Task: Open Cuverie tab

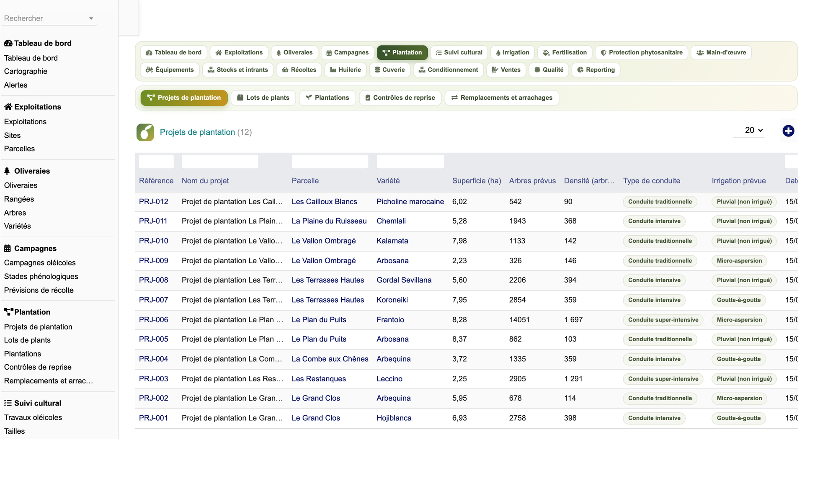Action: [390, 70]
